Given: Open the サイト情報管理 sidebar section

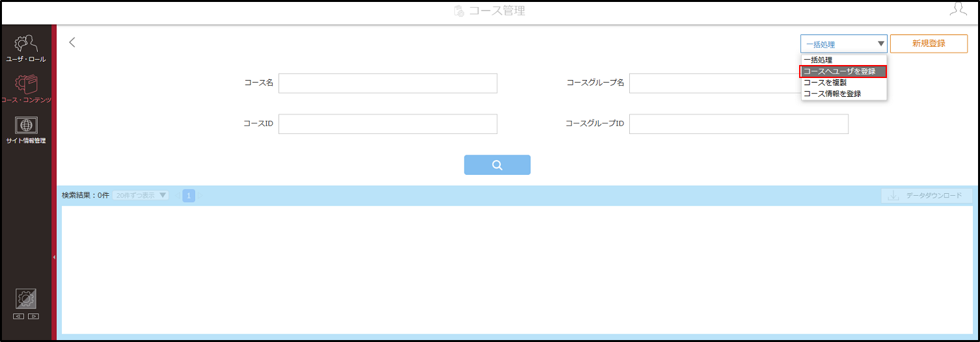Looking at the screenshot, I should 26,130.
